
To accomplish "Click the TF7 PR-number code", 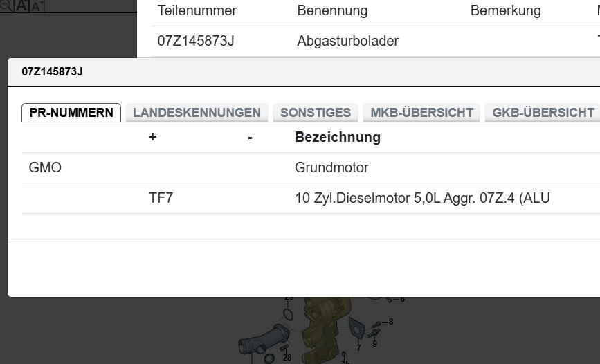I will (161, 199).
